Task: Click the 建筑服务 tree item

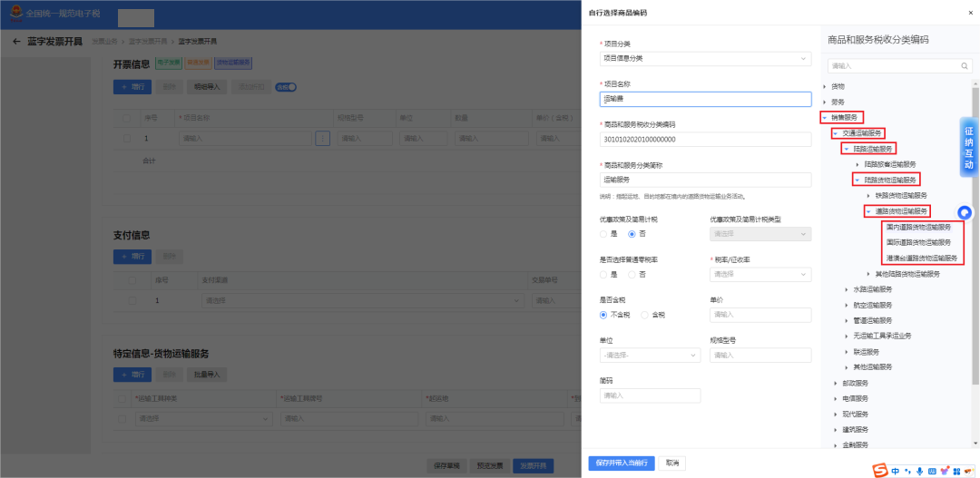Action: point(855,430)
